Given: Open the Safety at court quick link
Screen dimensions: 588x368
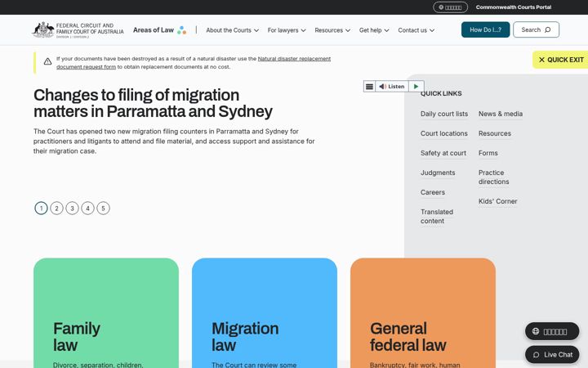Looking at the screenshot, I should pyautogui.click(x=443, y=153).
